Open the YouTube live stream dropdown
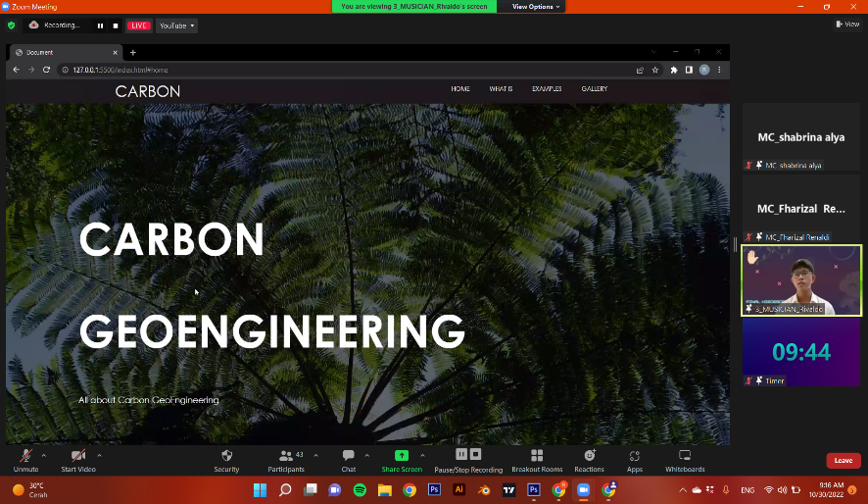Screen dimensions: 868x504 (x=176, y=25)
